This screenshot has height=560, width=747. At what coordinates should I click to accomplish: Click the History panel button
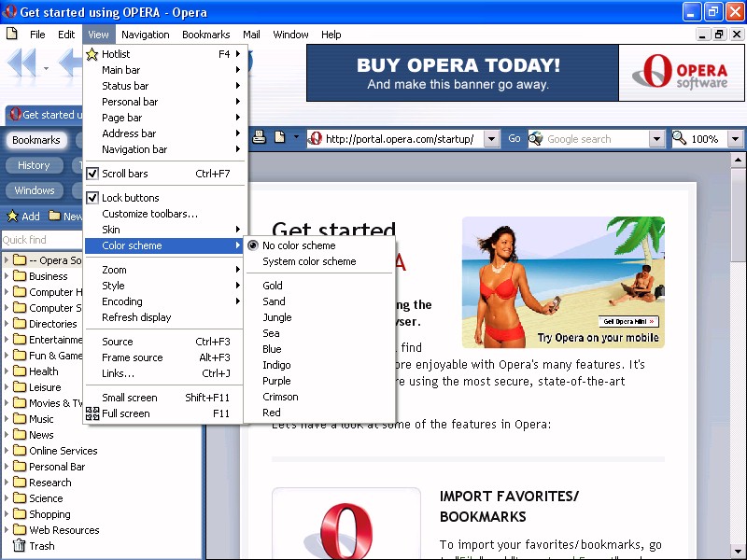click(x=34, y=165)
